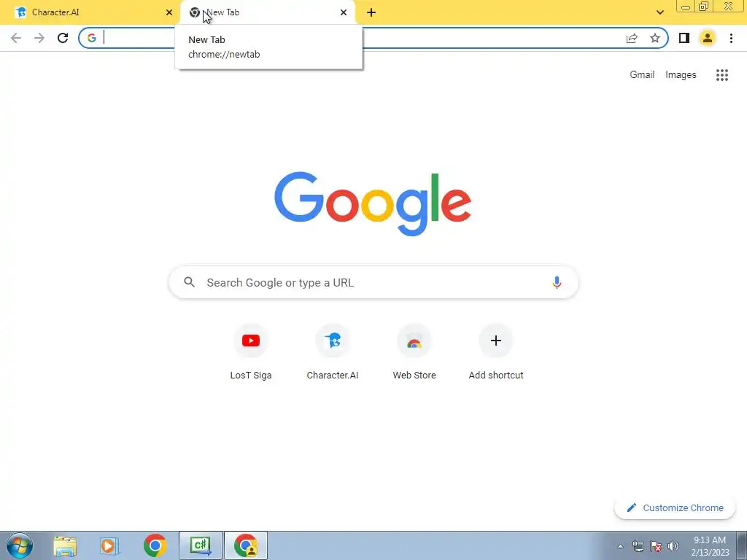This screenshot has height=560, width=747.
Task: Open the Windows Start menu
Action: click(x=20, y=545)
